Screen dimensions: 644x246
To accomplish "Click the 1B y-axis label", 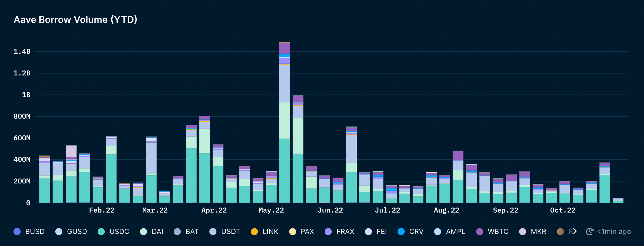I will click(26, 95).
